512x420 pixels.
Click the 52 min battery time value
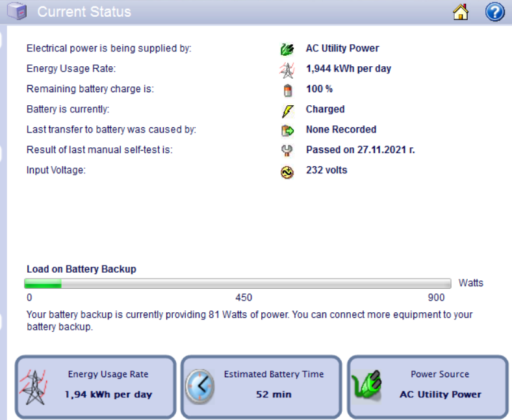274,395
